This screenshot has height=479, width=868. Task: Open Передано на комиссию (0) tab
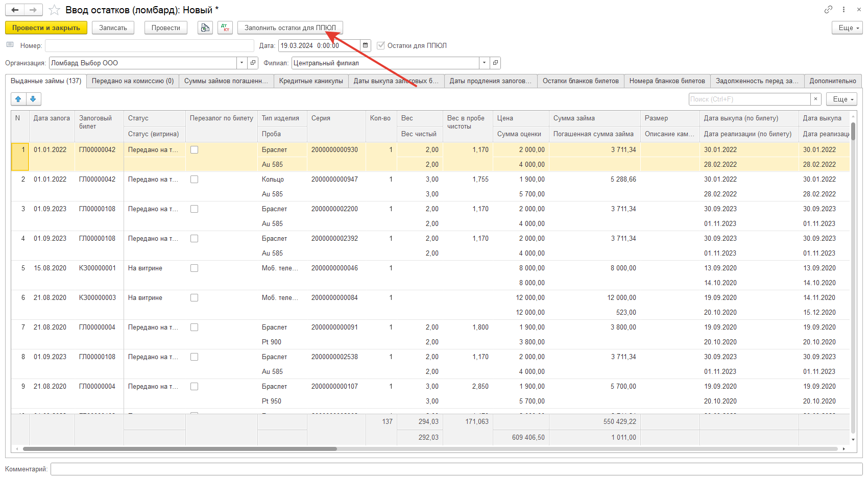click(133, 81)
